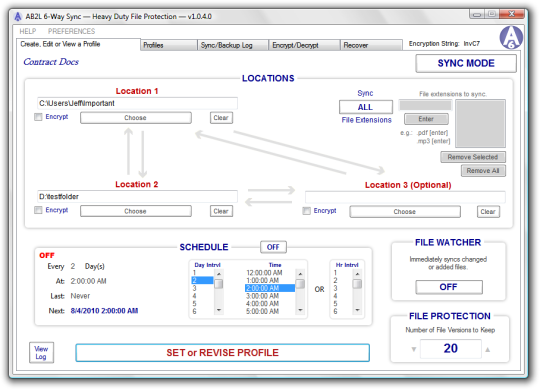Select 5:00:00 AM in the Time list
This screenshot has height=390, width=540.
click(x=270, y=311)
